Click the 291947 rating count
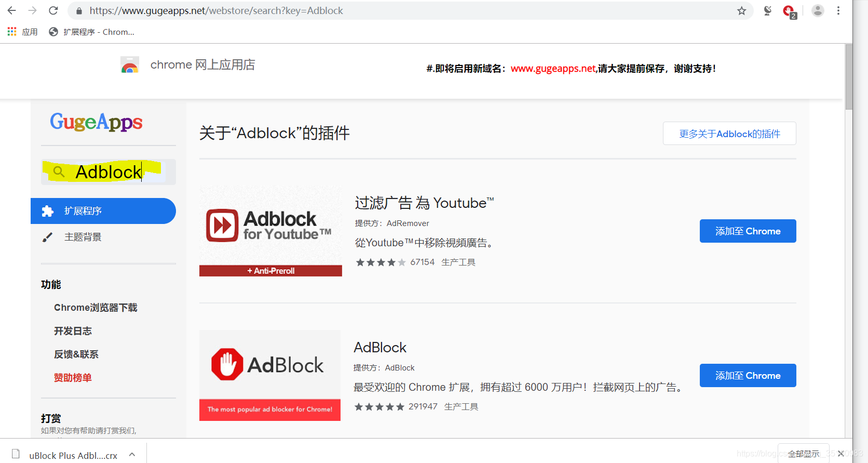This screenshot has height=463, width=868. pos(423,406)
